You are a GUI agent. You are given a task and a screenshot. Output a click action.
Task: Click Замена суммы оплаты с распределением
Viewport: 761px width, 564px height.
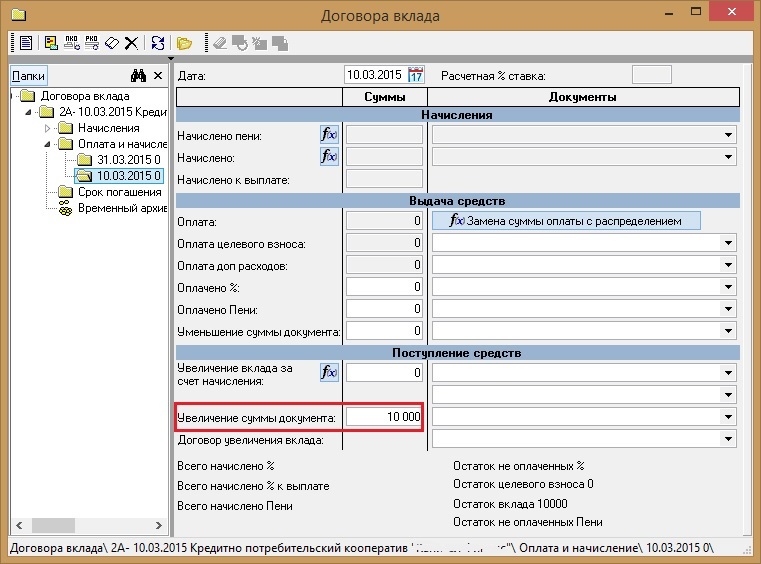point(566,221)
